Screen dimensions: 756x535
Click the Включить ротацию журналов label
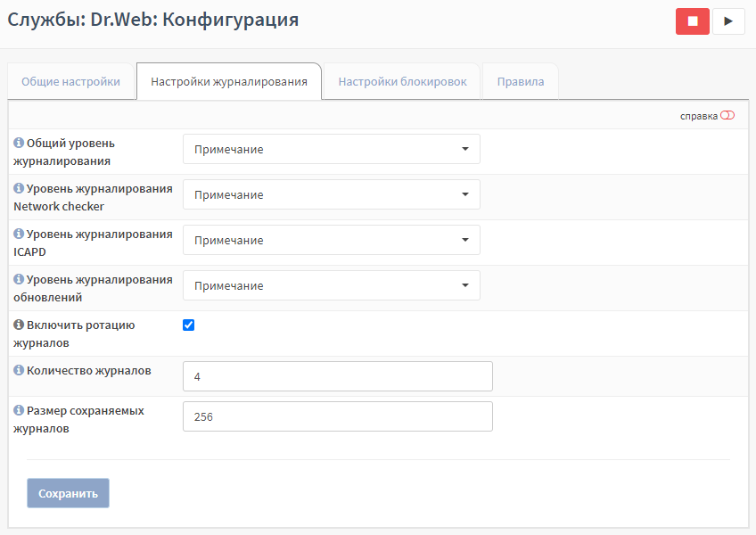[x=74, y=333]
